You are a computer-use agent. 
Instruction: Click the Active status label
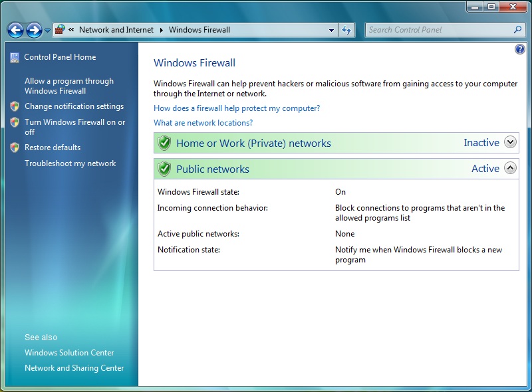point(485,169)
